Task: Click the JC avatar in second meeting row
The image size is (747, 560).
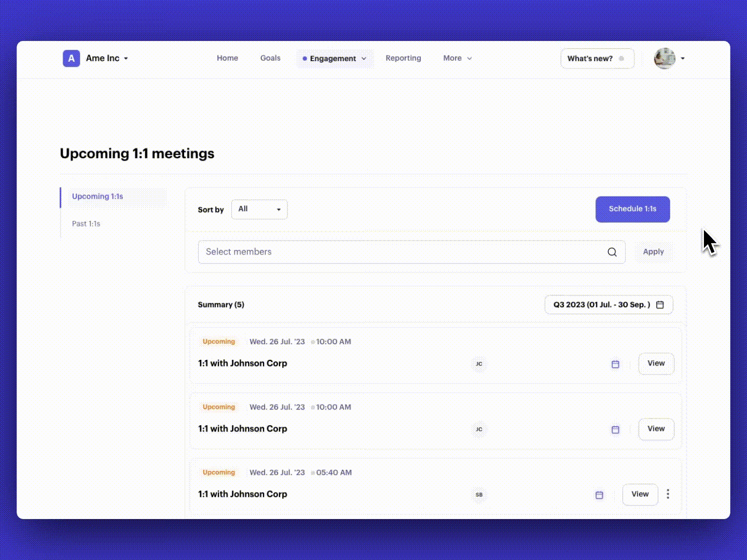Action: click(479, 429)
